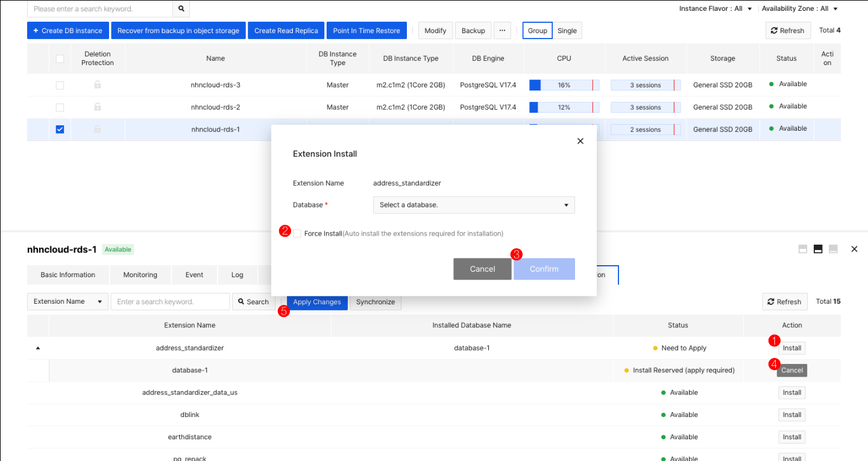Screen dimensions: 868x461
Task: Click the CPU usage bar for nhncloud-rds-3
Action: tap(564, 85)
